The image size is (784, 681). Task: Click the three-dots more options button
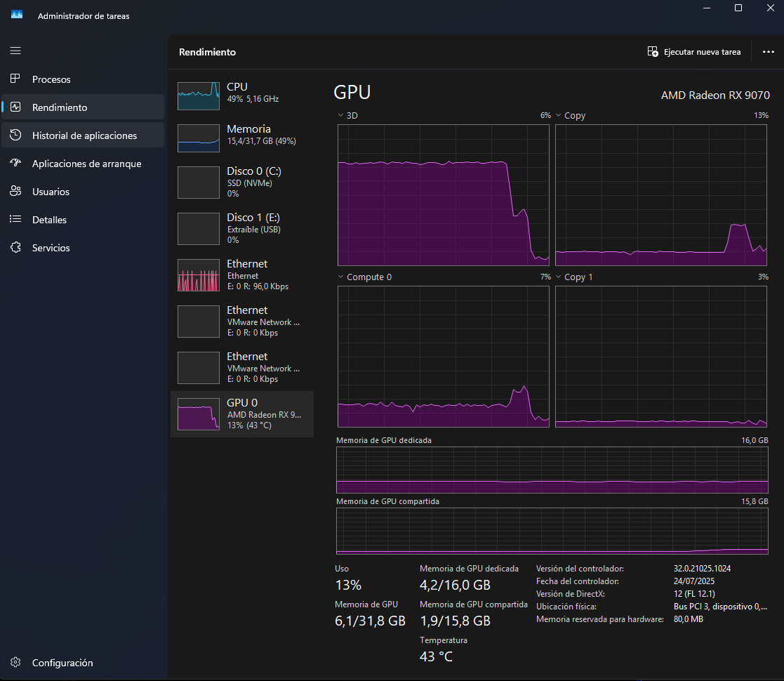[768, 52]
